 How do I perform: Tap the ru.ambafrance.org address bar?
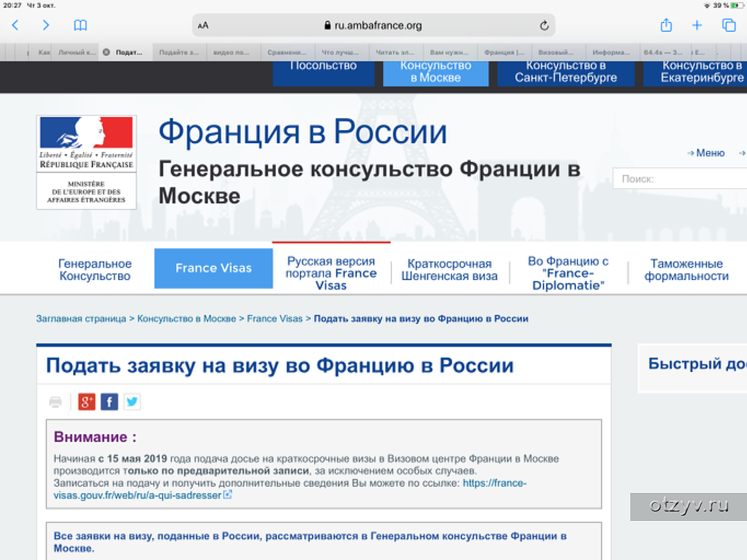click(373, 26)
